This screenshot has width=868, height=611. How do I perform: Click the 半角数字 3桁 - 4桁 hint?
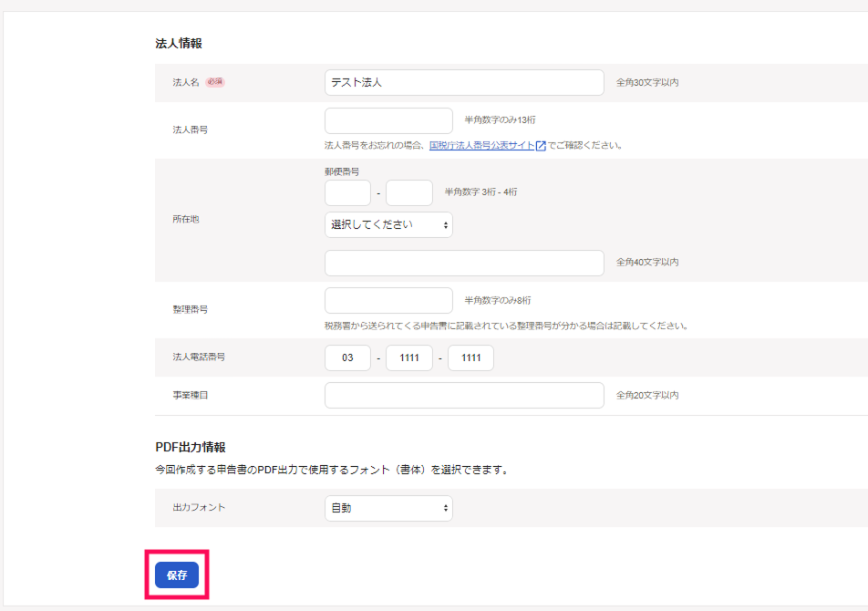point(480,192)
